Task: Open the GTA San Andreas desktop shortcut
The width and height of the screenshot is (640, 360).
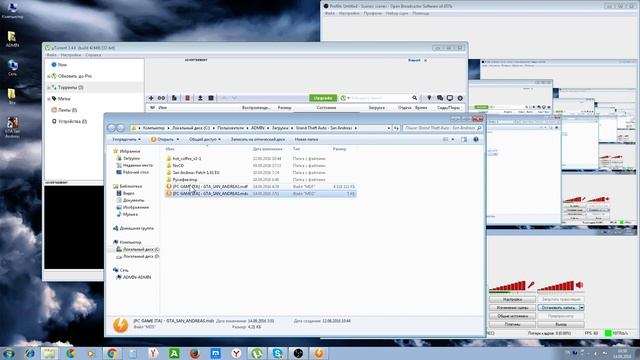Action: pyautogui.click(x=12, y=127)
